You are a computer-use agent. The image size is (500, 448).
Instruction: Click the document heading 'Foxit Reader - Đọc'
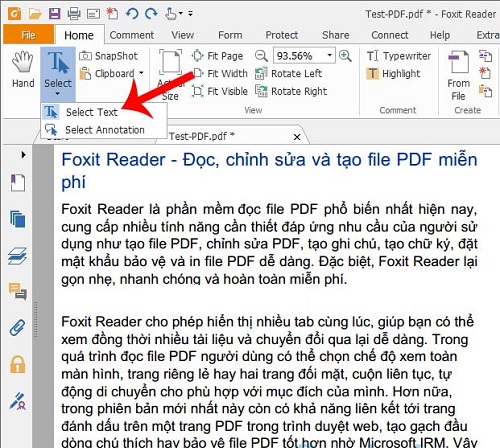point(140,159)
